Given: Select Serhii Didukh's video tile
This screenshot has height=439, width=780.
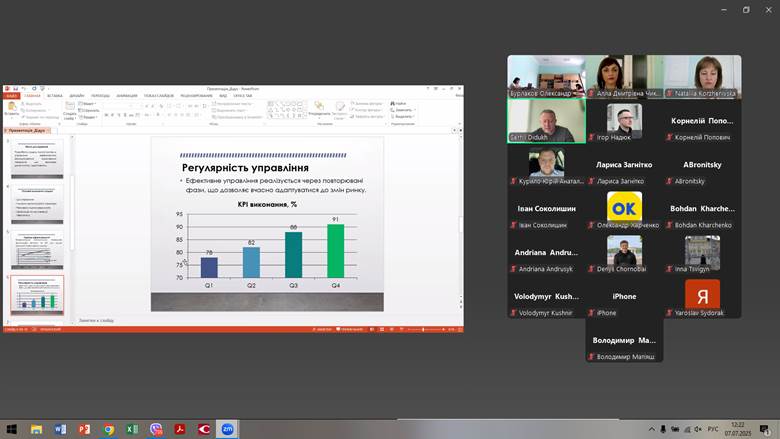Looking at the screenshot, I should [546, 121].
